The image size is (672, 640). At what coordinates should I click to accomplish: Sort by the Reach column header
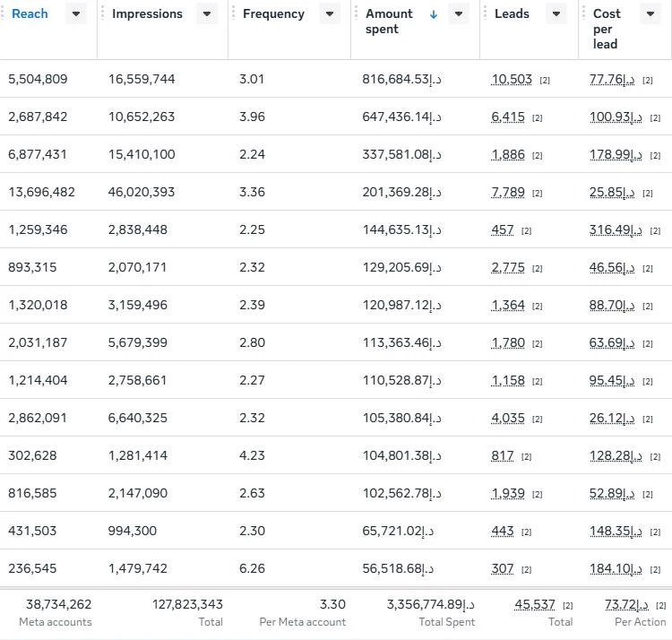click(x=30, y=13)
